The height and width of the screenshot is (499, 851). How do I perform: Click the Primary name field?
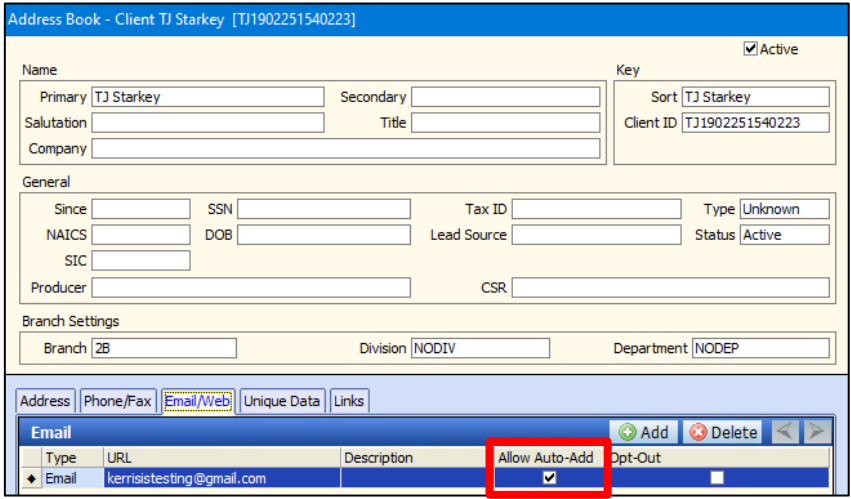[x=208, y=97]
